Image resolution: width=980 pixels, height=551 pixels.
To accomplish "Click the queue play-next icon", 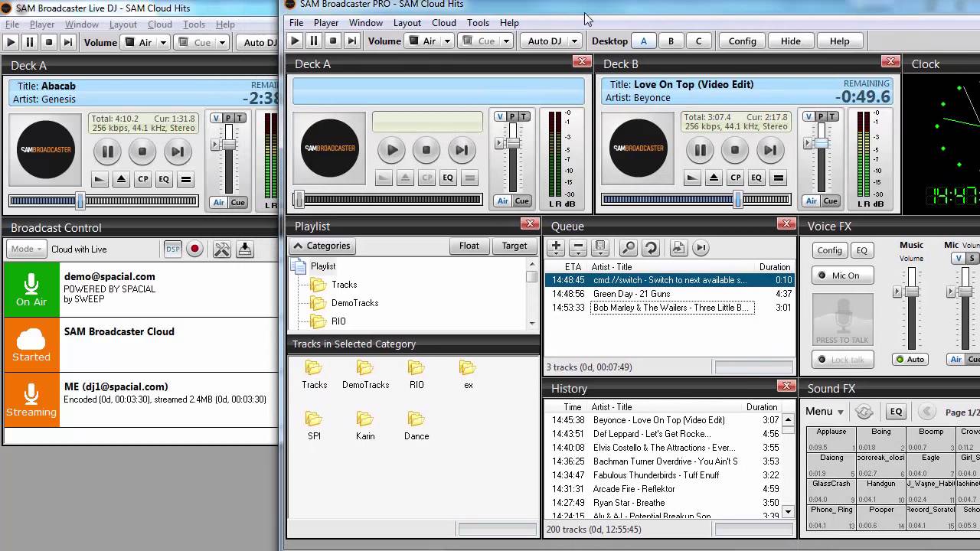I will [701, 247].
